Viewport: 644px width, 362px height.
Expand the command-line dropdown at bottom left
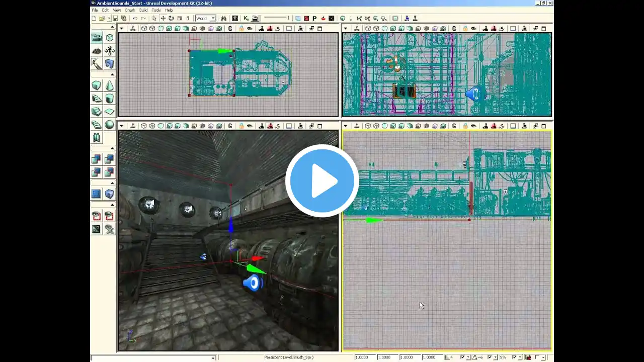click(x=213, y=358)
